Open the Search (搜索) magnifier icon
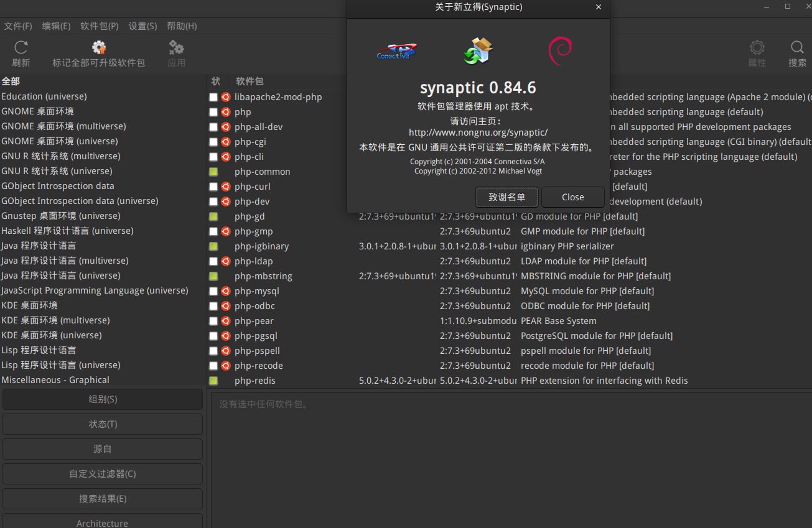The width and height of the screenshot is (812, 528). point(797,47)
